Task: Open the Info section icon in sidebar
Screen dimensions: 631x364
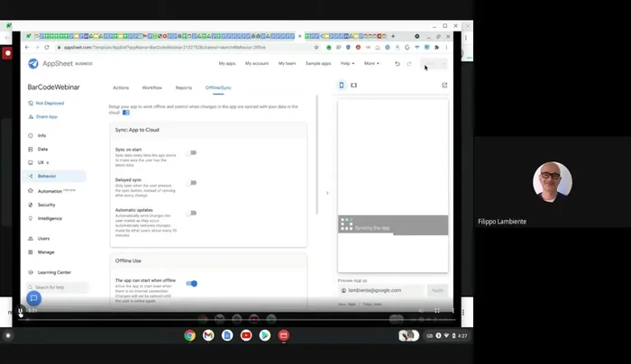Action: pos(31,135)
